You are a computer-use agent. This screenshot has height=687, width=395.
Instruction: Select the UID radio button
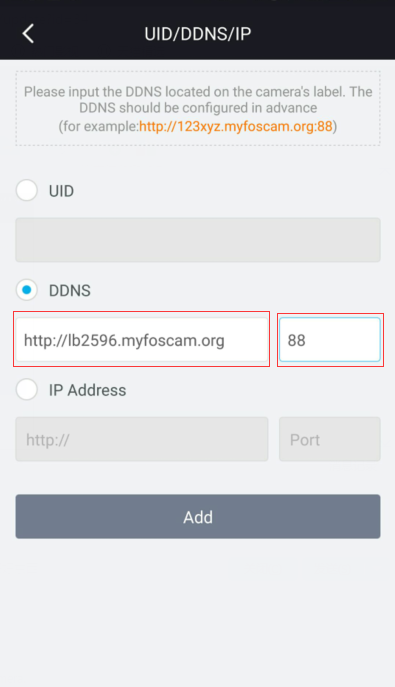[27, 191]
